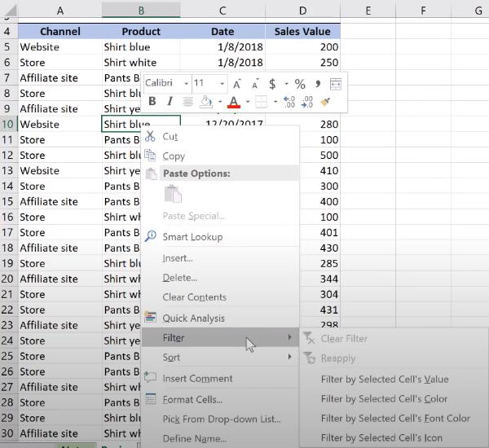The height and width of the screenshot is (448, 489).
Task: Filter by Selected Cell's Color
Action: [x=394, y=399]
